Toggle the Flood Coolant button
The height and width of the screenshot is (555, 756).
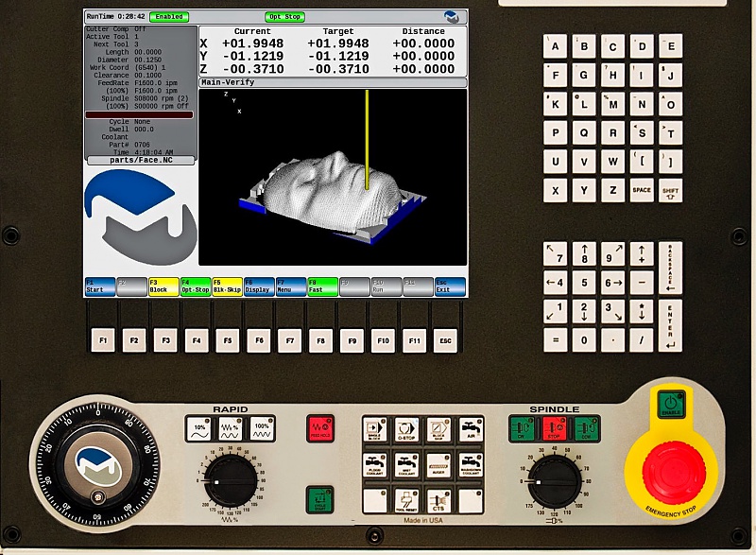375,464
